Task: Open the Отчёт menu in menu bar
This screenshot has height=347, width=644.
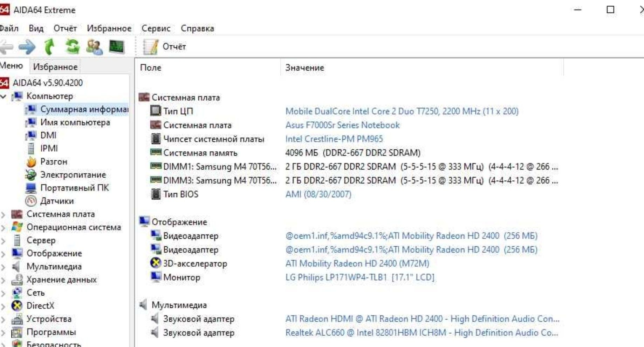Action: pos(65,28)
